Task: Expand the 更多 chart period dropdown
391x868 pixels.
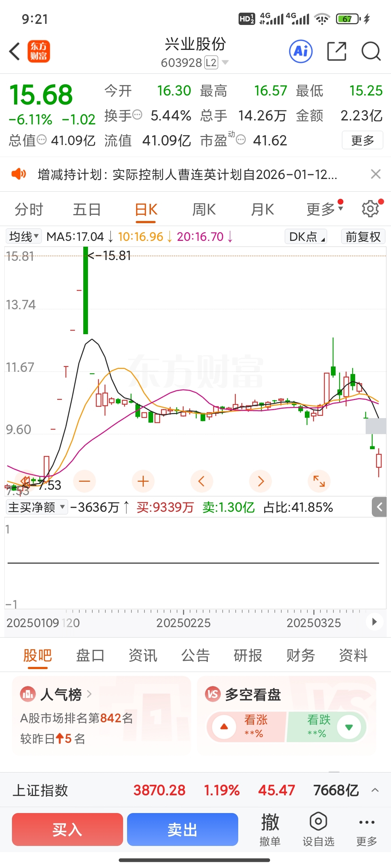Action: 324,209
